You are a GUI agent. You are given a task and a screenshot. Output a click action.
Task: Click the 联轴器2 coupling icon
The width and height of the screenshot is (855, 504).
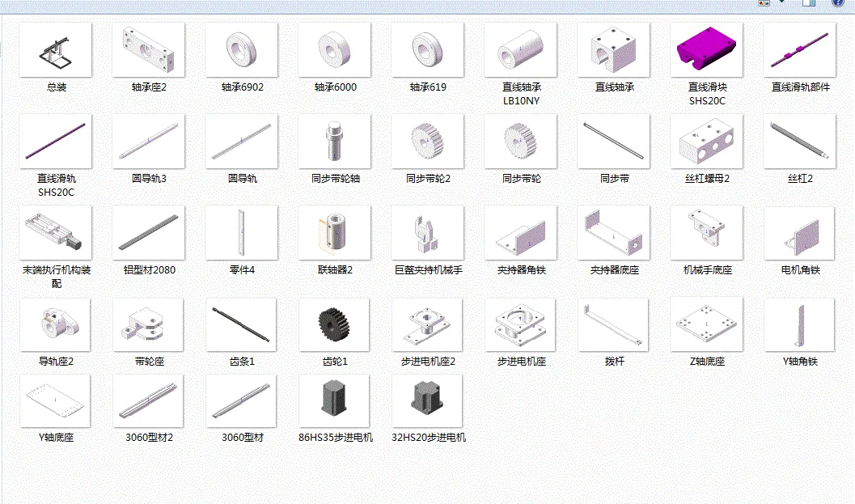pyautogui.click(x=335, y=233)
